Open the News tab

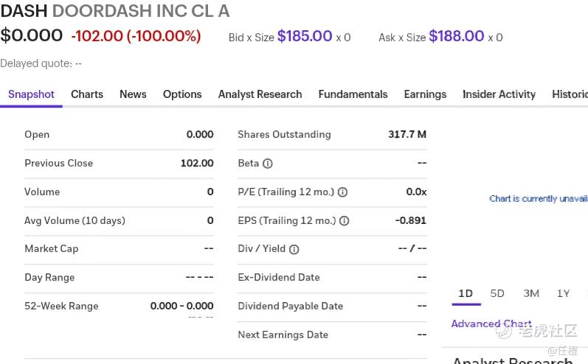point(133,94)
